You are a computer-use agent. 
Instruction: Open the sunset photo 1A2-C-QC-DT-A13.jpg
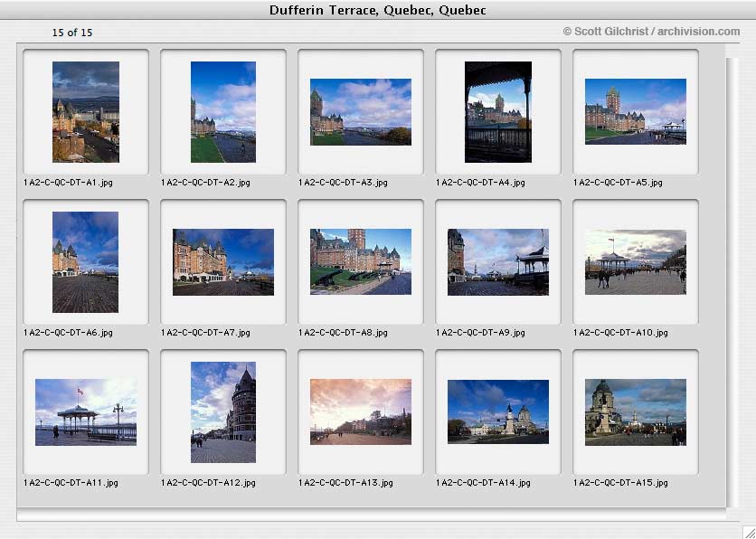pos(361,411)
